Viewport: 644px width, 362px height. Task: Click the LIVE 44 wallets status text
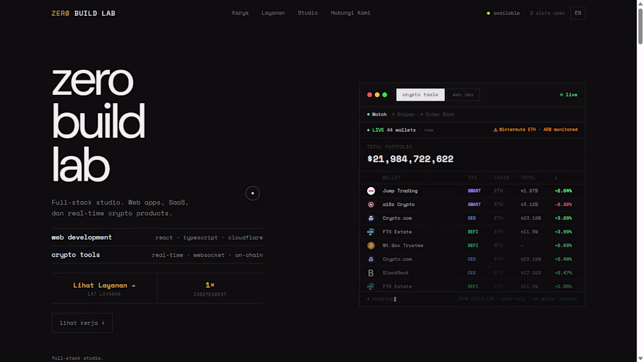[391, 130]
